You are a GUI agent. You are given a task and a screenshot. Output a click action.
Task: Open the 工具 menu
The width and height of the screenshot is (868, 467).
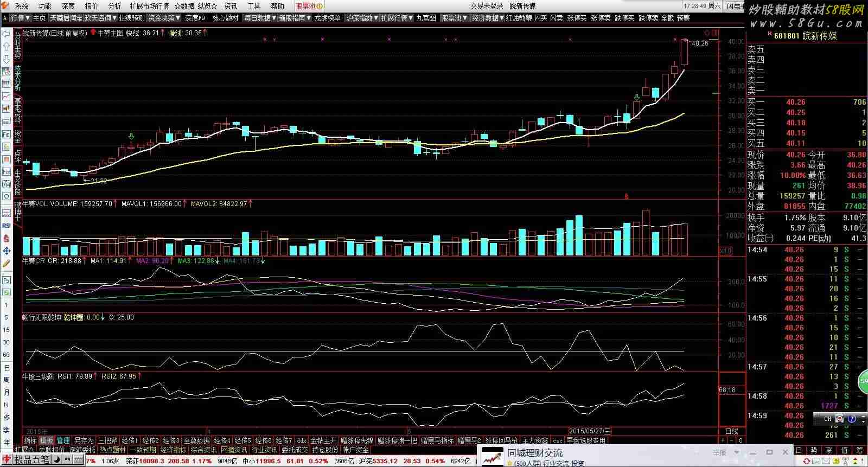click(254, 6)
